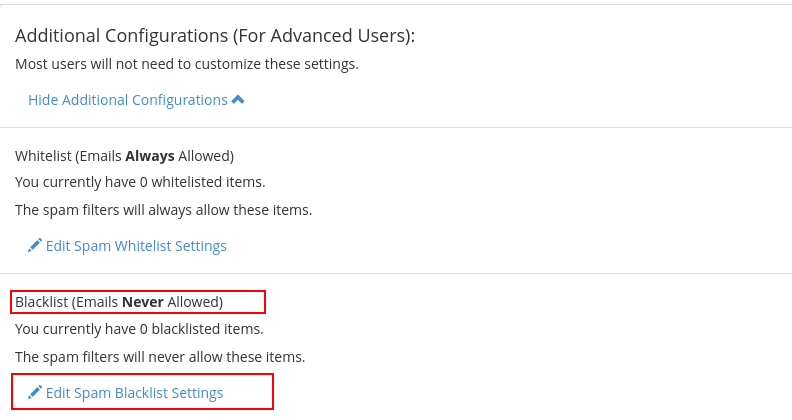Click the bold word Never
Screen dimensions: 792x420
coord(143,302)
